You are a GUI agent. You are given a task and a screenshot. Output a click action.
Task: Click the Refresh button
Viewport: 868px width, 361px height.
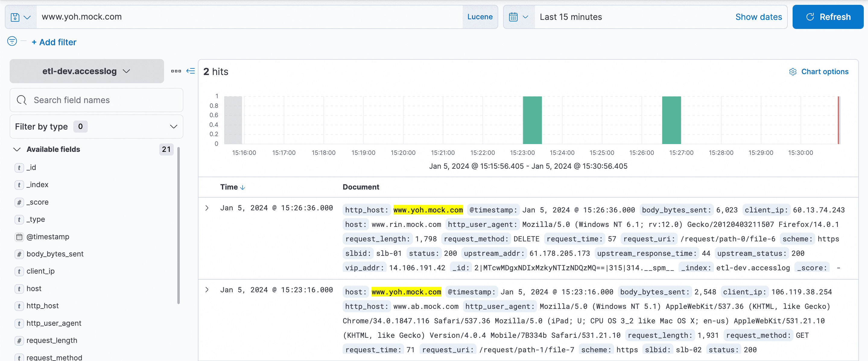[828, 17]
